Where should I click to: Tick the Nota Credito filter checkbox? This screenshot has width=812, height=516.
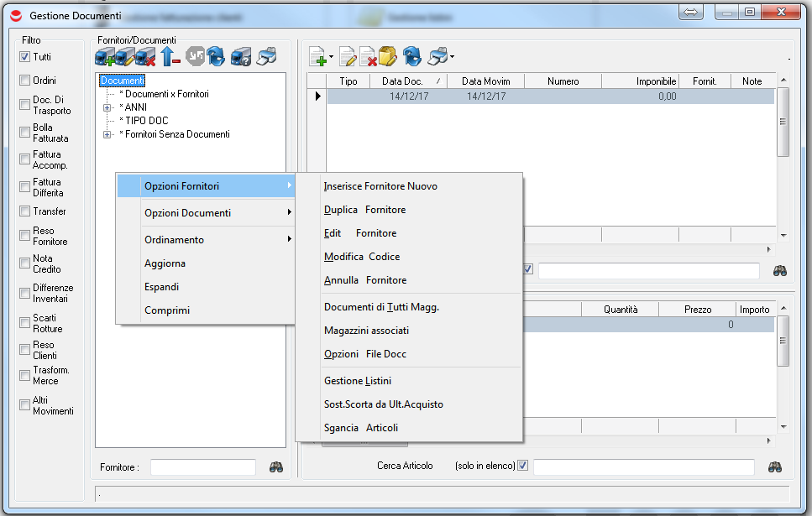25,263
